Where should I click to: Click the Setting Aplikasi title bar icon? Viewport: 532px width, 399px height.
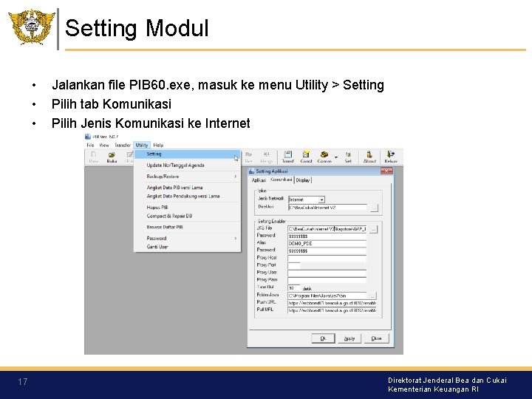click(251, 171)
